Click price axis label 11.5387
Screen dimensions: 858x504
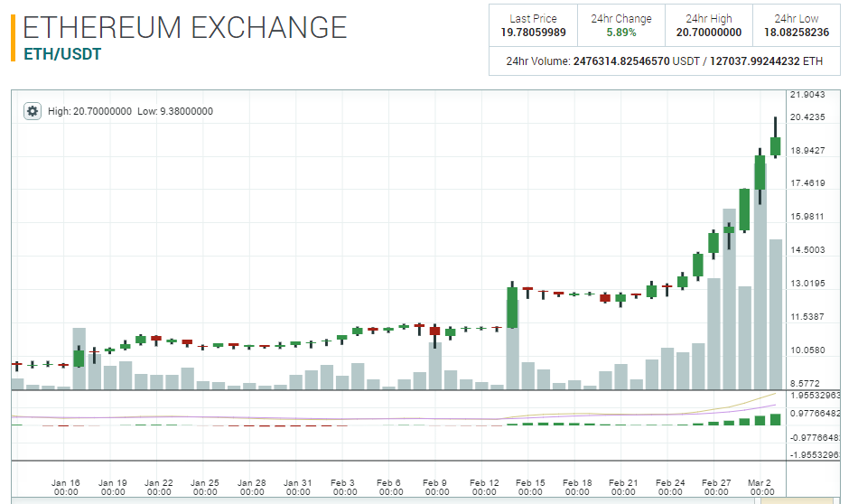[807, 317]
